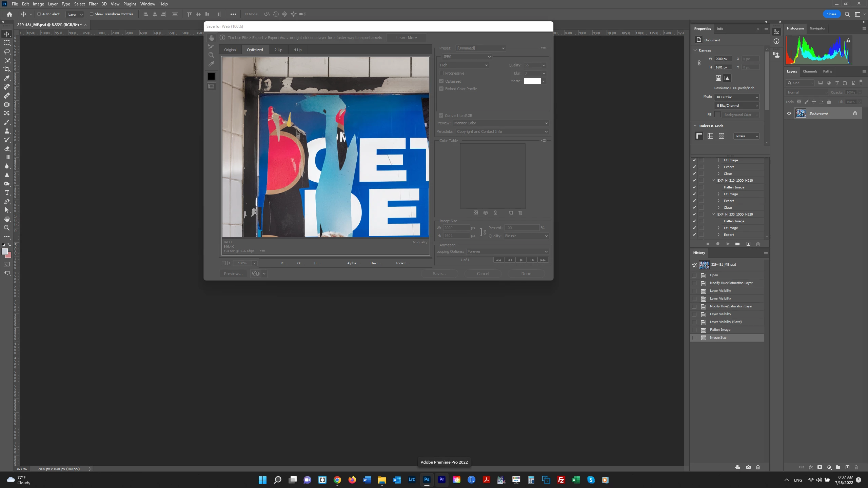Click the Learn More button

click(x=406, y=38)
